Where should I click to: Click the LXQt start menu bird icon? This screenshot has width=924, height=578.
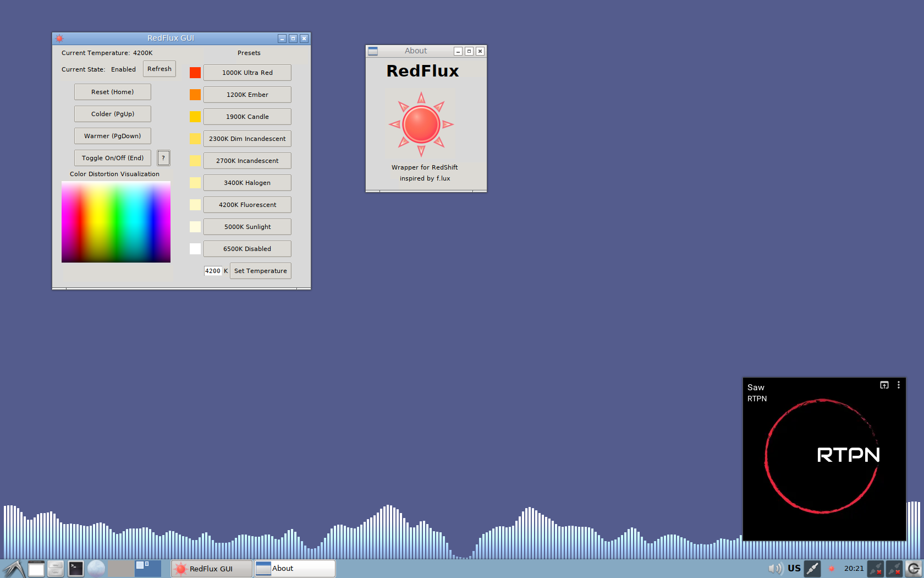(x=13, y=568)
